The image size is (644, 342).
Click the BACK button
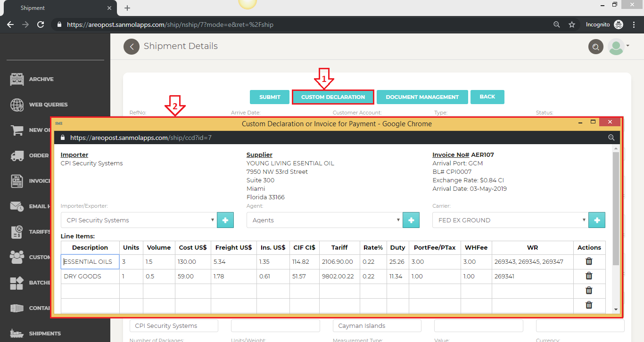pos(487,97)
